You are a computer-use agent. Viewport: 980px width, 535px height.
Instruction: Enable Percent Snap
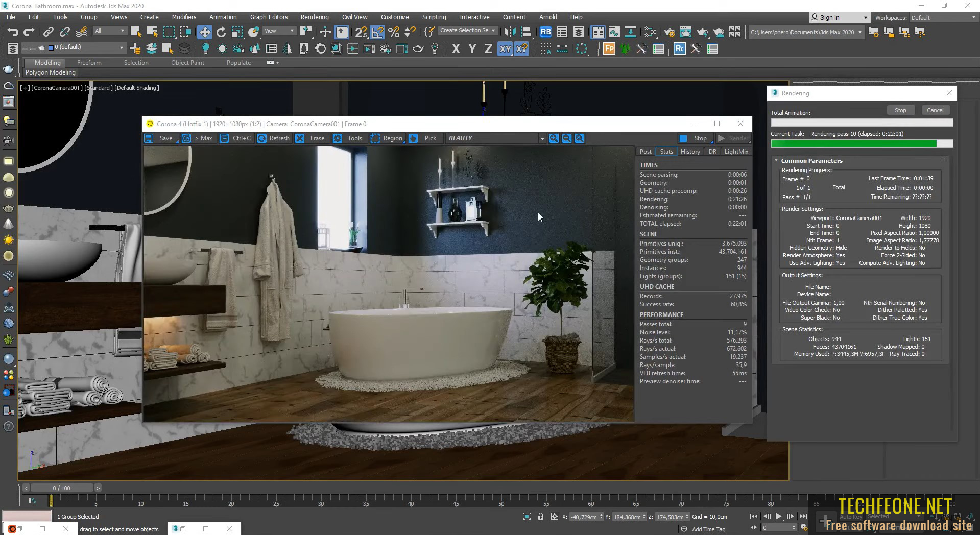[393, 32]
